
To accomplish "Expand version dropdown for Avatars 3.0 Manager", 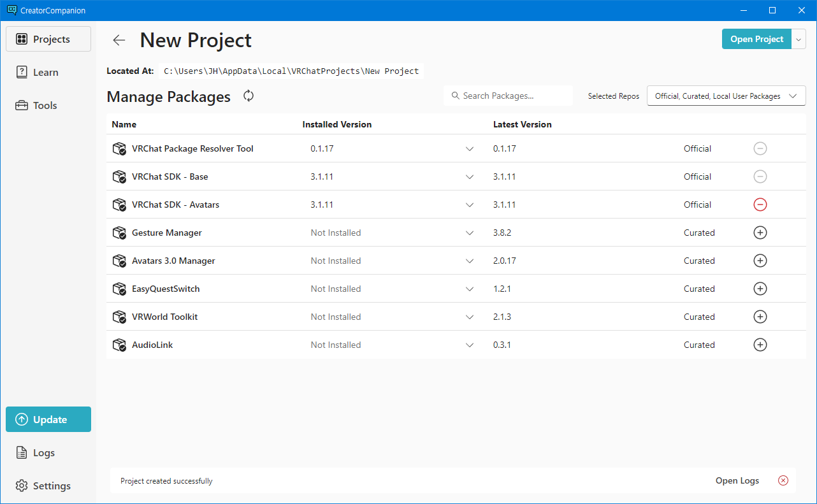I will 470,261.
